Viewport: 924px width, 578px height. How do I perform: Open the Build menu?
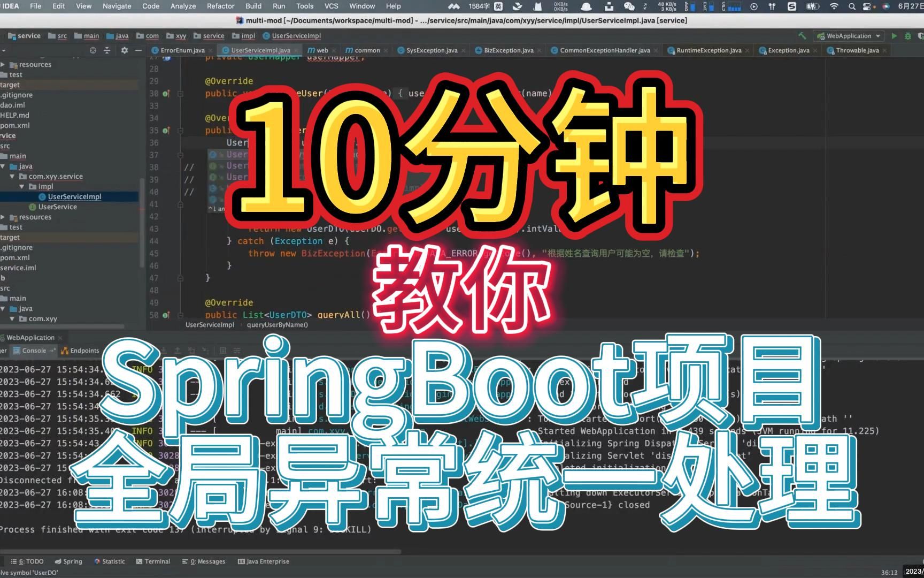[x=253, y=6]
